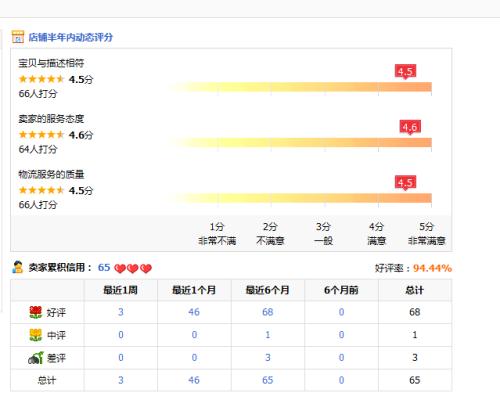
Task: Click the 店铺半年内动态评分 heading
Action: pyautogui.click(x=71, y=37)
